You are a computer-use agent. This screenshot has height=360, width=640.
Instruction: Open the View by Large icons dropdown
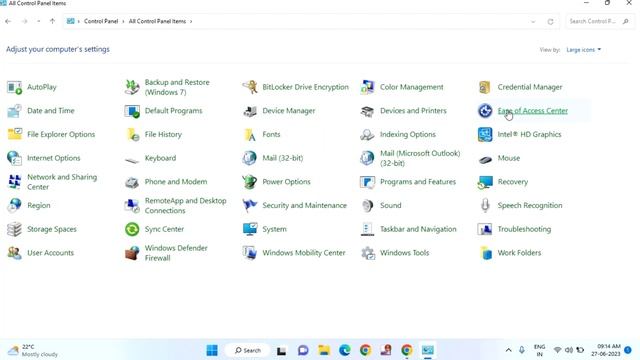tap(583, 50)
